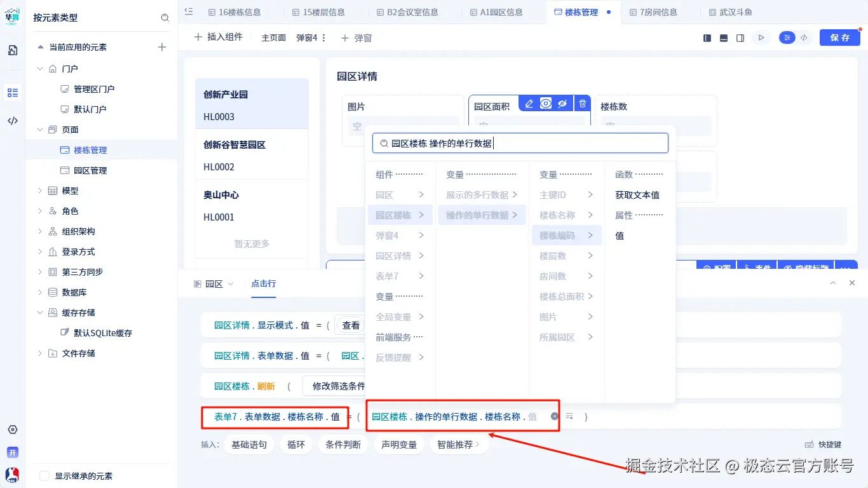The width and height of the screenshot is (868, 488).
Task: Expand 智能推荐 insert options
Action: 458,445
